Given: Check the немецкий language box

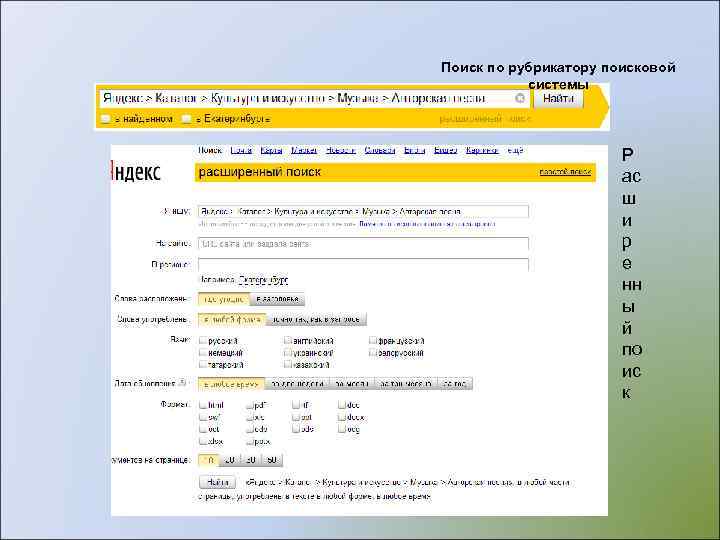Looking at the screenshot, I should pos(202,352).
